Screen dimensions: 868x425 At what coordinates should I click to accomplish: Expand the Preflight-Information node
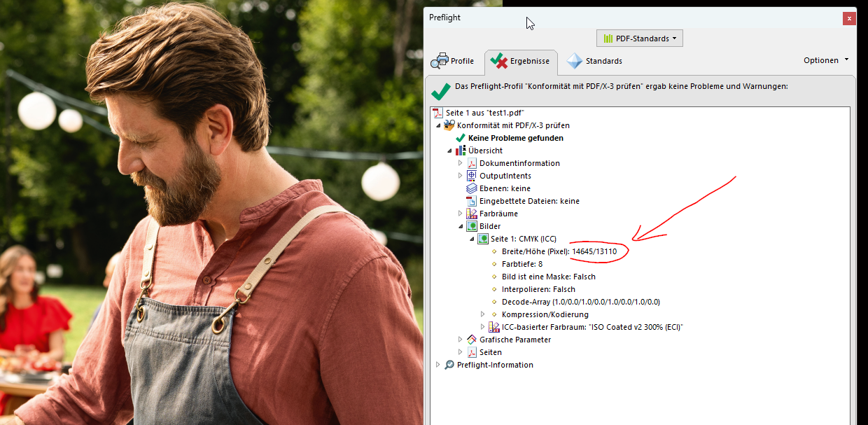pyautogui.click(x=438, y=365)
